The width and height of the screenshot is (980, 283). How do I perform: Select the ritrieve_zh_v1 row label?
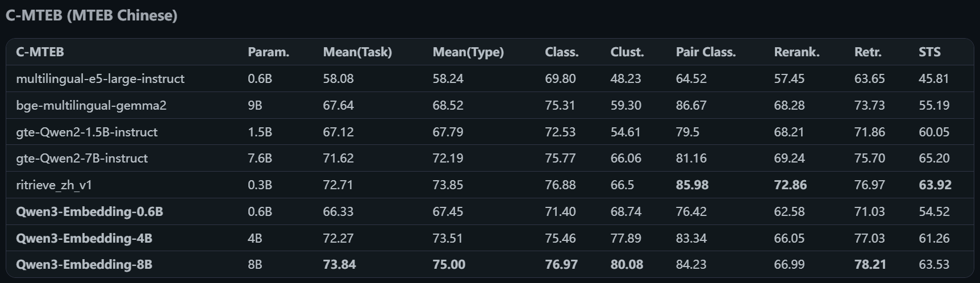pos(54,185)
